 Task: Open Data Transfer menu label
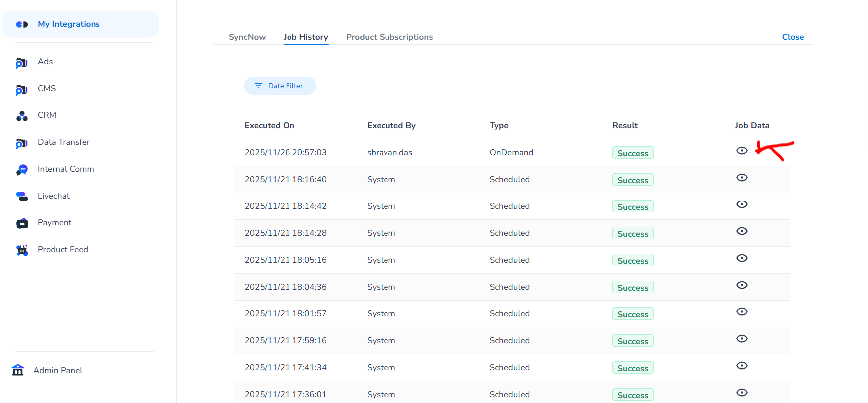click(x=64, y=142)
